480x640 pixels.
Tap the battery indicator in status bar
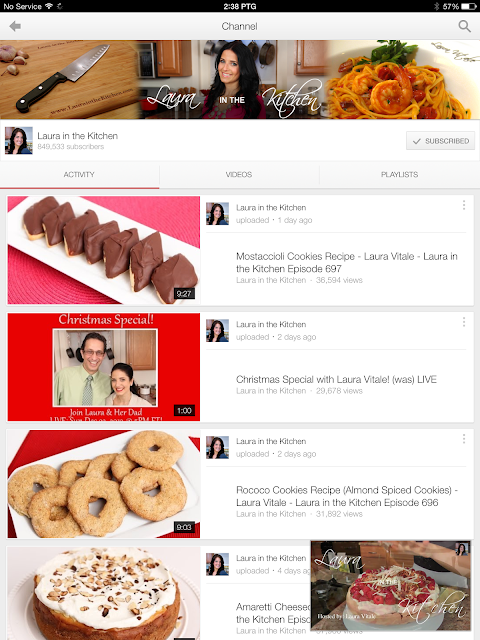(469, 6)
